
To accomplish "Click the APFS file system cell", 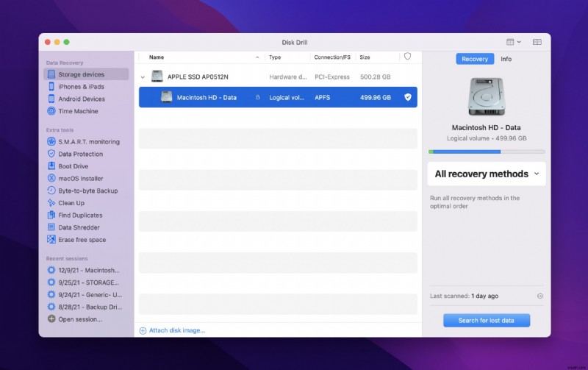I will 322,97.
